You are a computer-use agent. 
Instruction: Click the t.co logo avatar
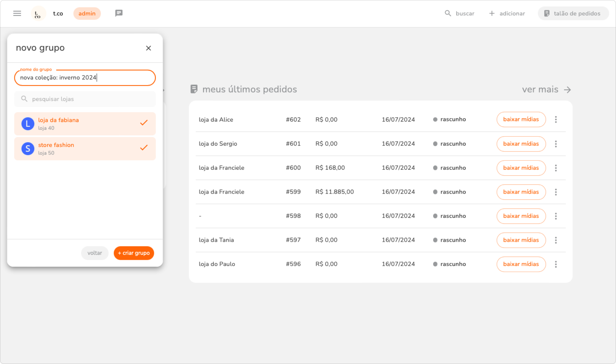(38, 14)
